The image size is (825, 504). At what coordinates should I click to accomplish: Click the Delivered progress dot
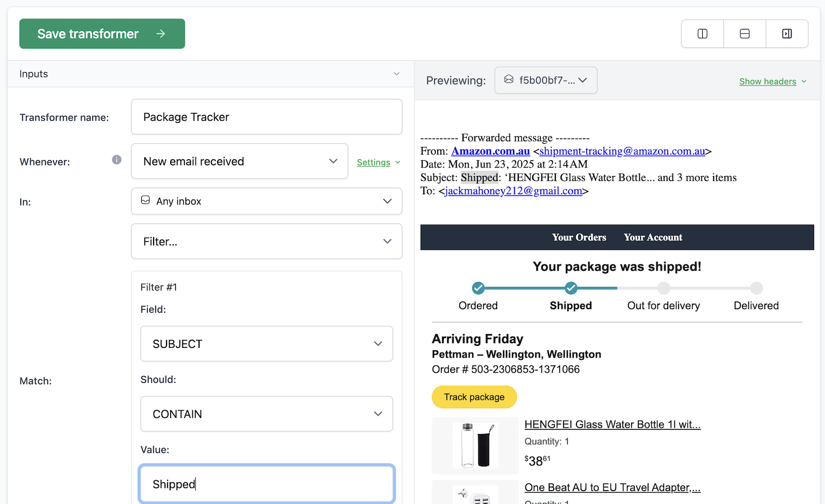756,288
